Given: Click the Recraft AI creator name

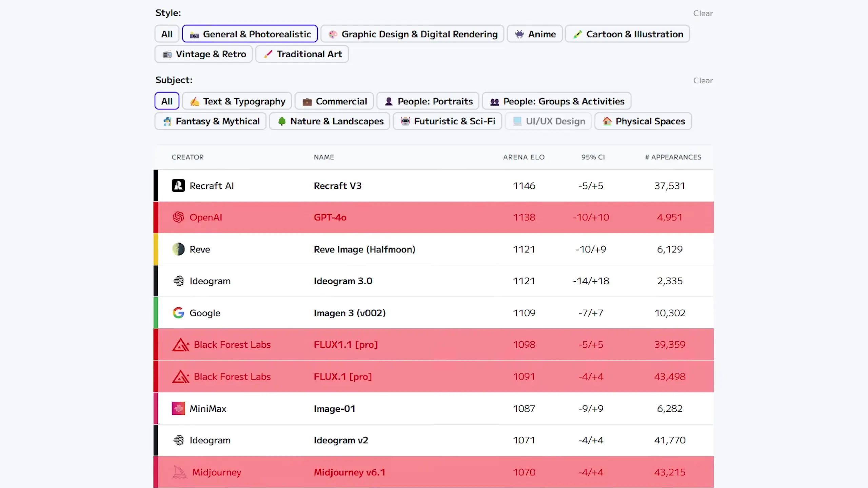Looking at the screenshot, I should (212, 186).
